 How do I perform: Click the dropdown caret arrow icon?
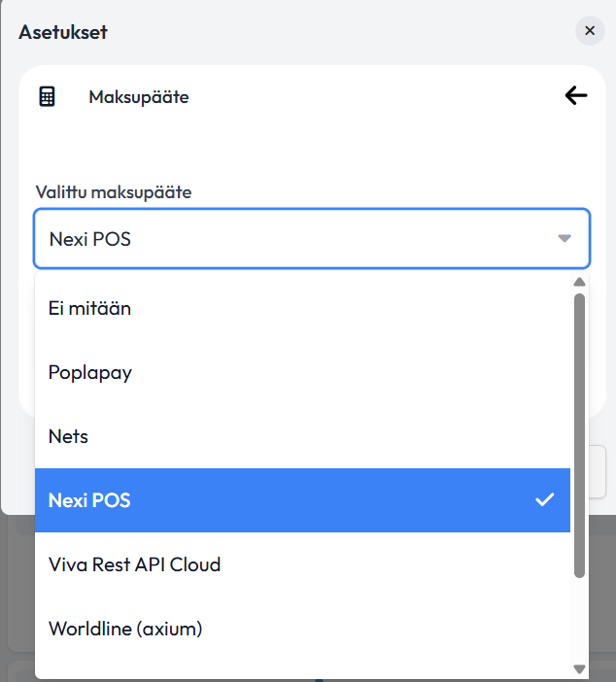(565, 238)
